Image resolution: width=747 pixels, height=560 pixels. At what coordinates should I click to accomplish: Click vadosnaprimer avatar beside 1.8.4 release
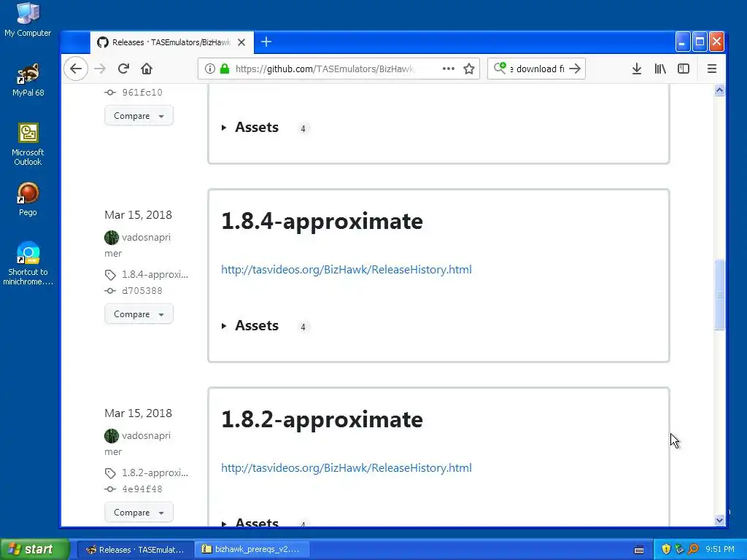(112, 237)
